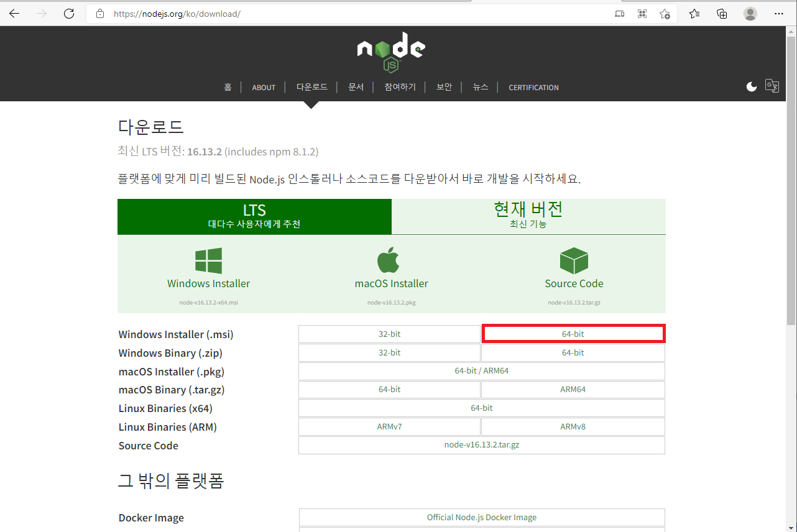Download the node-v16.13.2.tar.gz source row link
This screenshot has height=532, width=797.
pos(482,445)
